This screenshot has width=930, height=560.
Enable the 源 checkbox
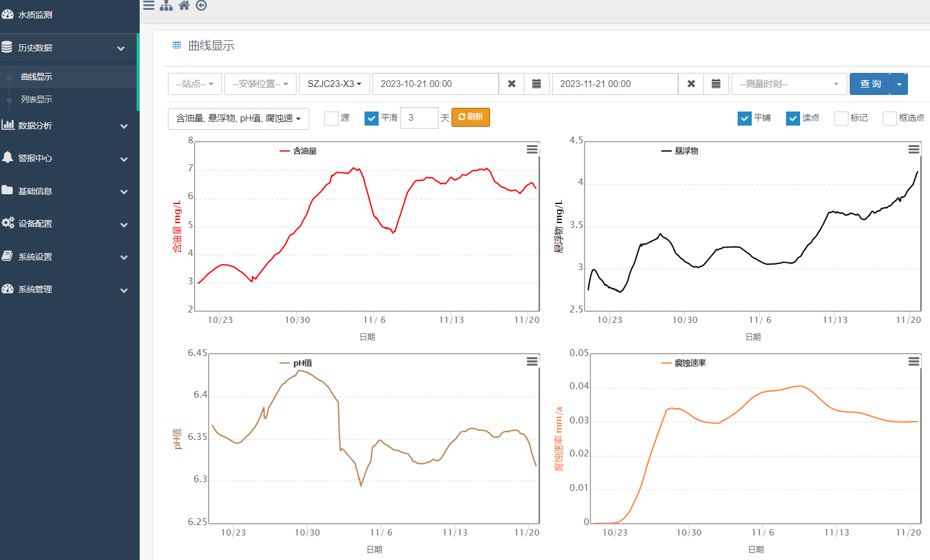click(x=331, y=118)
